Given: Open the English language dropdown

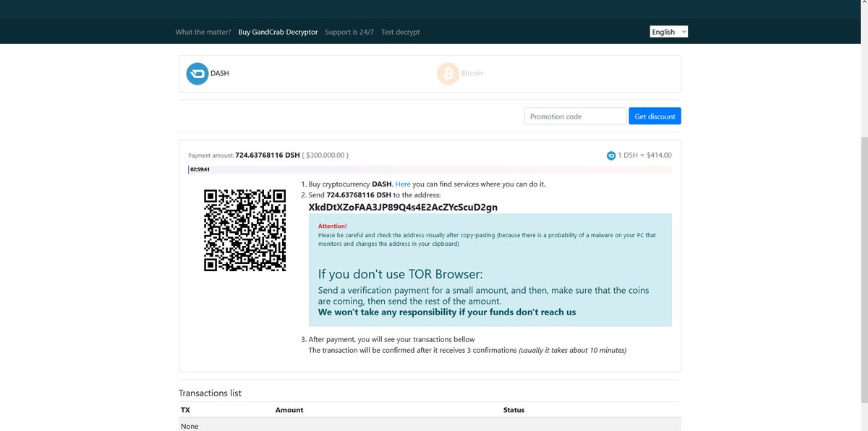Looking at the screenshot, I should coord(669,32).
